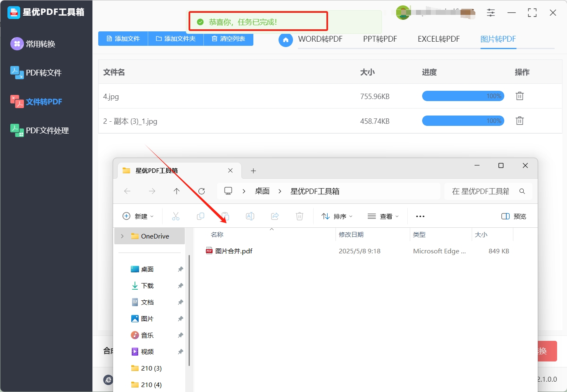Select the 2 - 副本 (3)_1.jpg file name
567x392 pixels.
130,121
